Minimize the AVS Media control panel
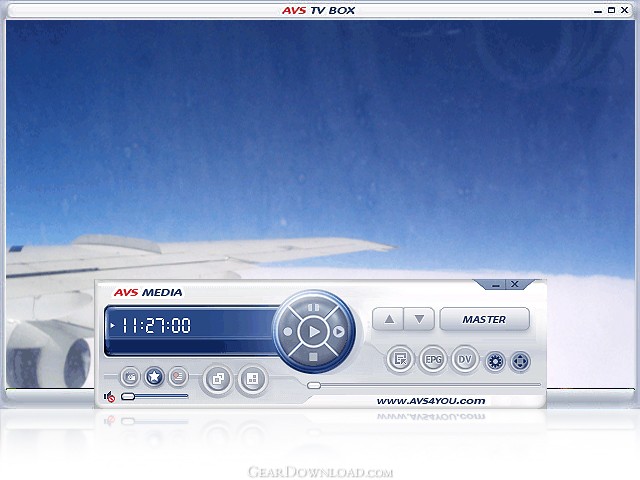This screenshot has height=480, width=640. click(496, 284)
